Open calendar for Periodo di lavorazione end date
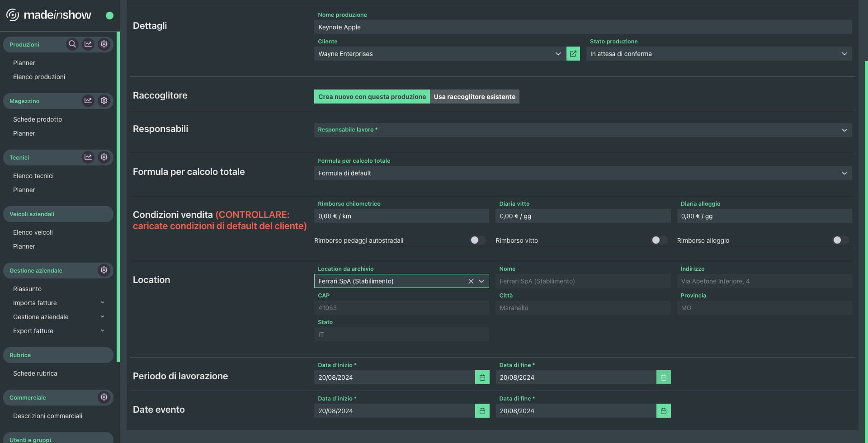868x443 pixels. click(664, 377)
